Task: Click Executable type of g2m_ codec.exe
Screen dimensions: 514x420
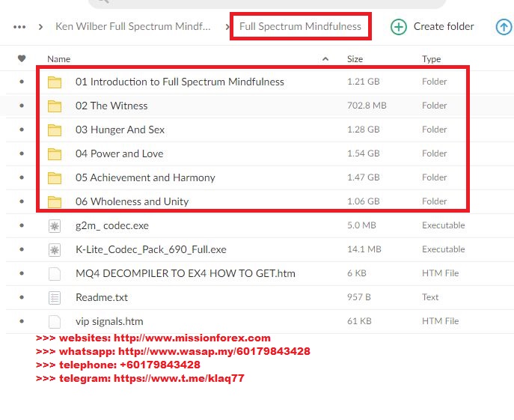Action: pos(444,225)
